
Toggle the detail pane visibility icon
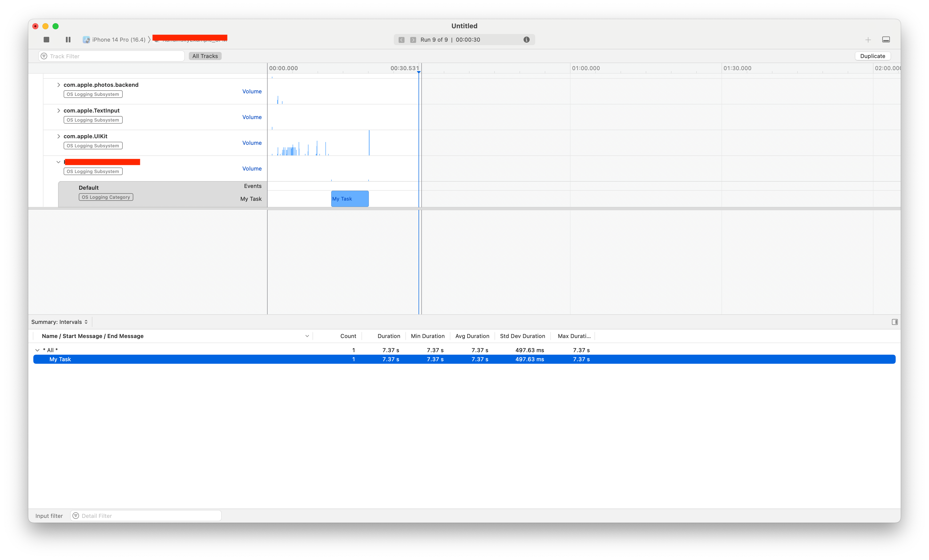886,40
